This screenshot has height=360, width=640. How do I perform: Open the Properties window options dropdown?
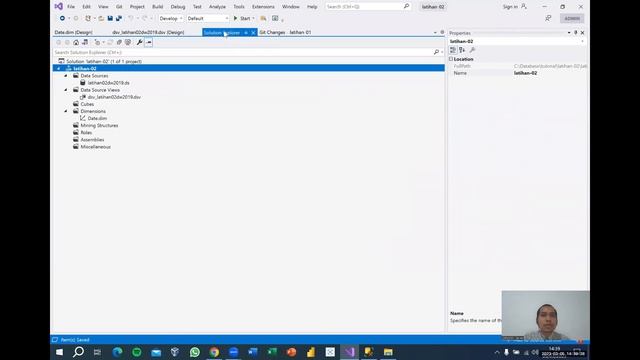point(569,33)
